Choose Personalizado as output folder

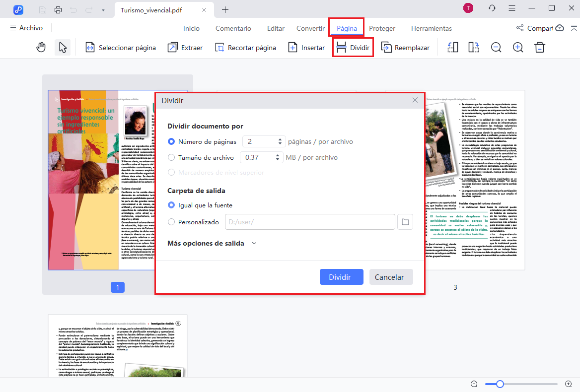[171, 222]
